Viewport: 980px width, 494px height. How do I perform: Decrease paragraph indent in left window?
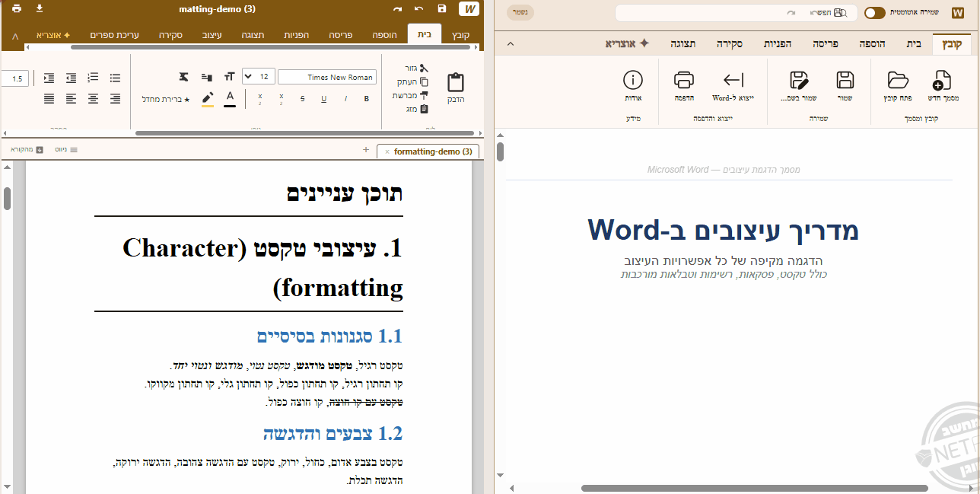coord(71,78)
